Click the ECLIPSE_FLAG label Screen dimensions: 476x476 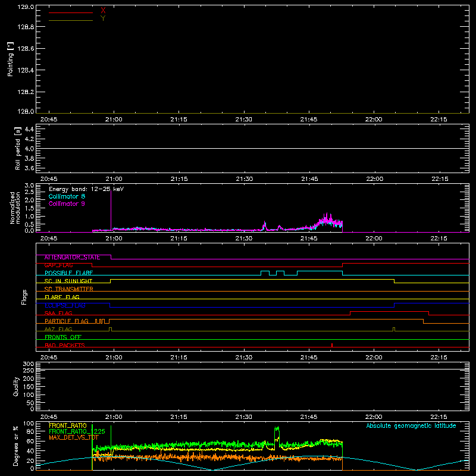65,305
